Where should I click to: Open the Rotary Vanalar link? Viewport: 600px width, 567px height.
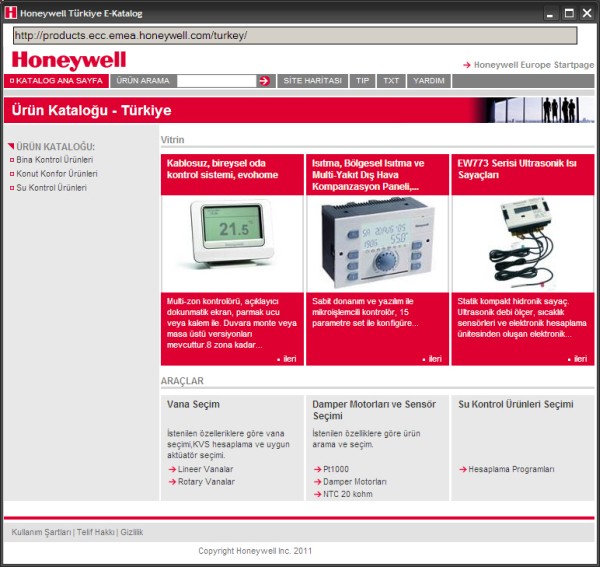click(x=206, y=482)
